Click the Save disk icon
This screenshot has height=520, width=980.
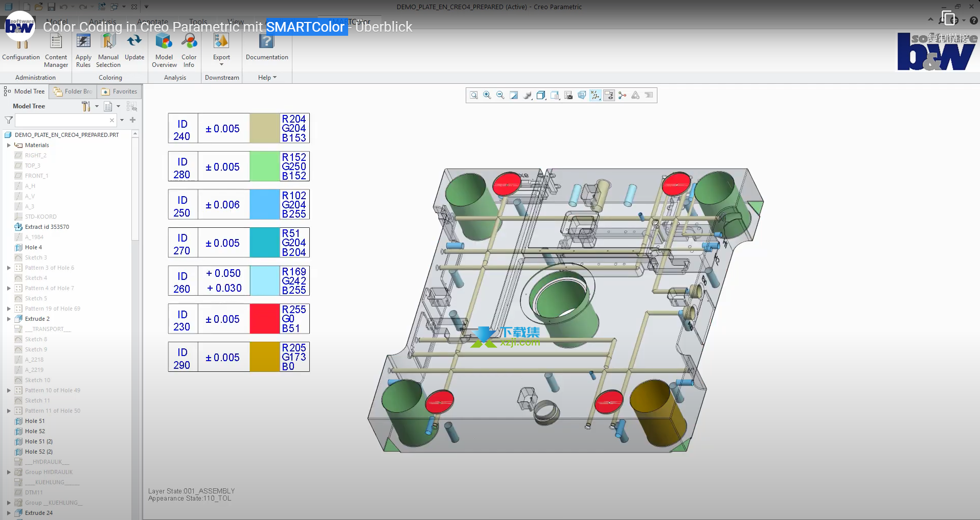pyautogui.click(x=51, y=7)
